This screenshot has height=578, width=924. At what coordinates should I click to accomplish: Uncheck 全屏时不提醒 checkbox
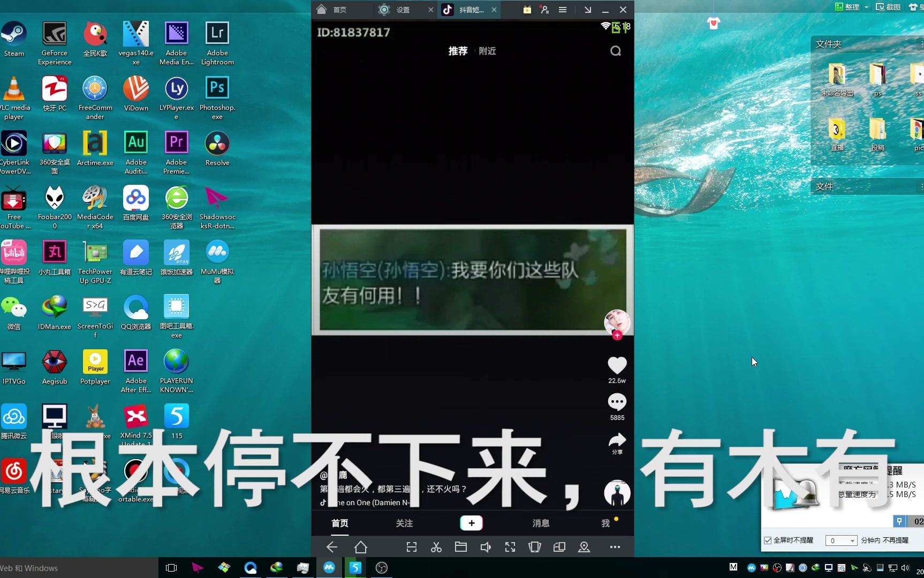tap(768, 541)
